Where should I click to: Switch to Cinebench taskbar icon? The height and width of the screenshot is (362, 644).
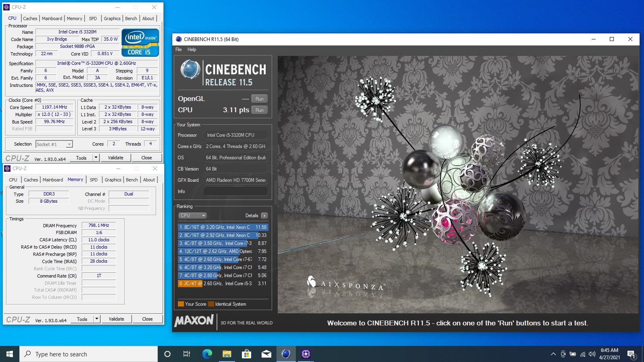[x=286, y=354]
